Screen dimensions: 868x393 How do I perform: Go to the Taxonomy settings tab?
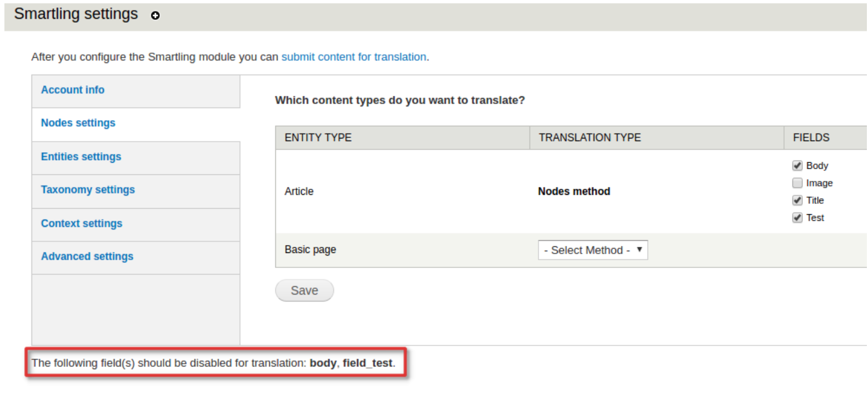click(x=88, y=190)
